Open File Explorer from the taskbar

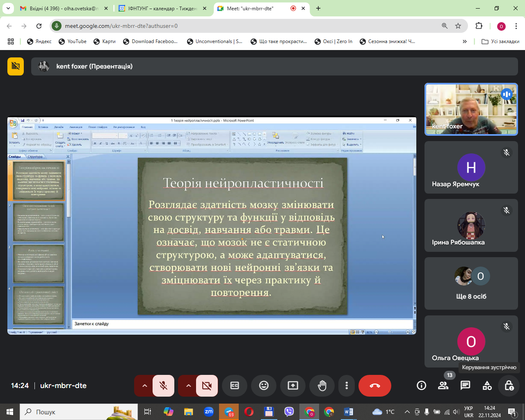click(x=189, y=412)
